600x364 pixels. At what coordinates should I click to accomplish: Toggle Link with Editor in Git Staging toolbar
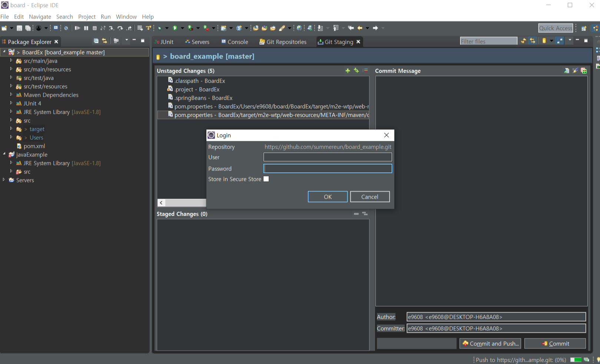(532, 41)
